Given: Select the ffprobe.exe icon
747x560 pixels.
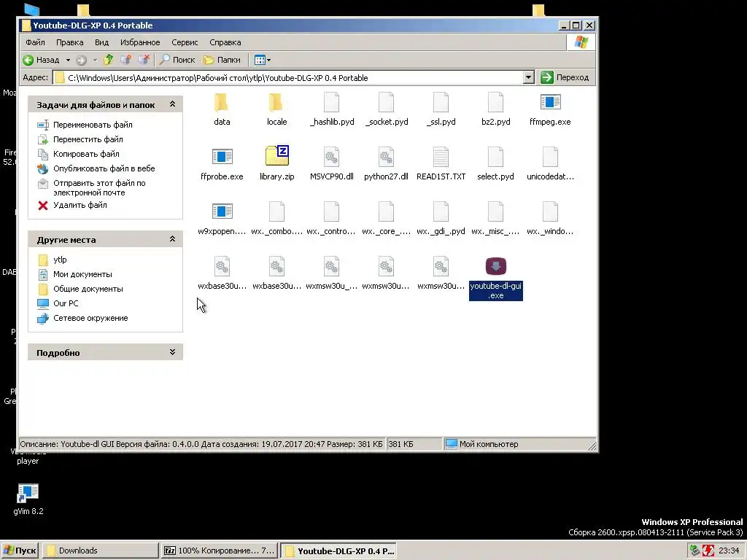Looking at the screenshot, I should point(222,157).
